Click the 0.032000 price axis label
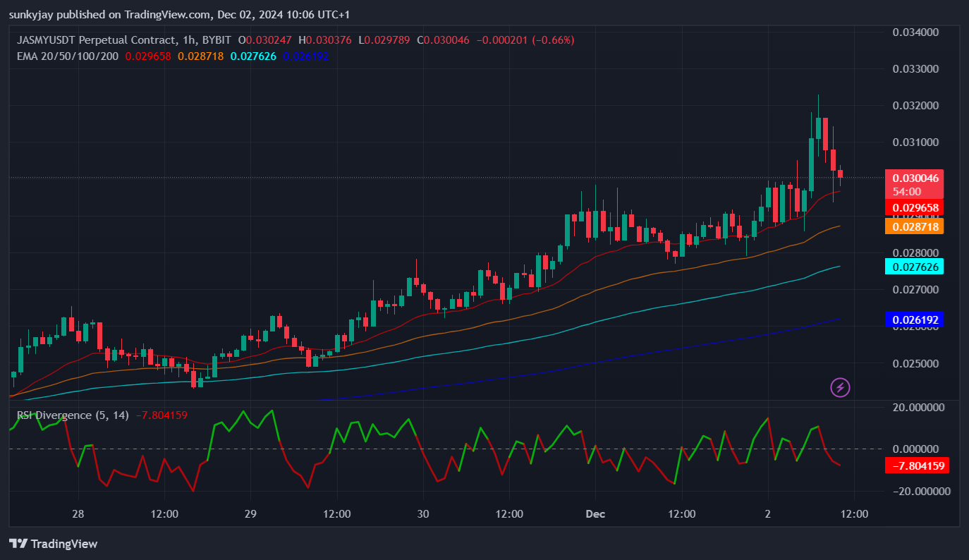969x560 pixels. (915, 106)
